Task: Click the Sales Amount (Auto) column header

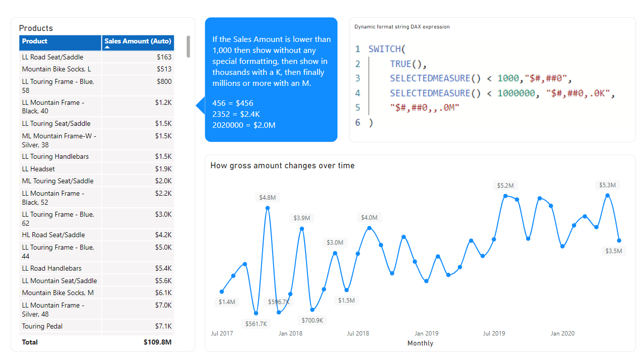Action: [138, 41]
